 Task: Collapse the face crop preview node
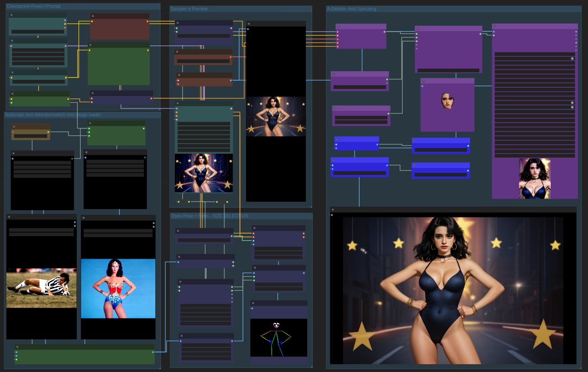[x=424, y=81]
